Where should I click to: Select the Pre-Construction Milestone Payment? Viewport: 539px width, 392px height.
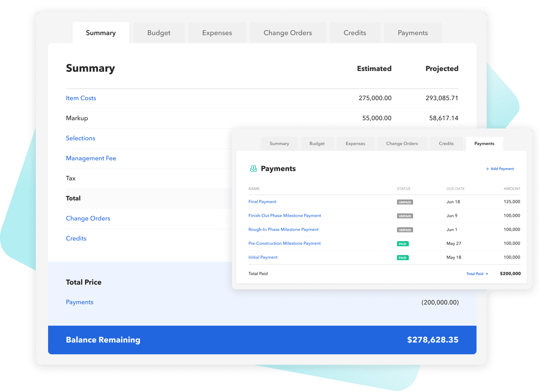pos(284,243)
